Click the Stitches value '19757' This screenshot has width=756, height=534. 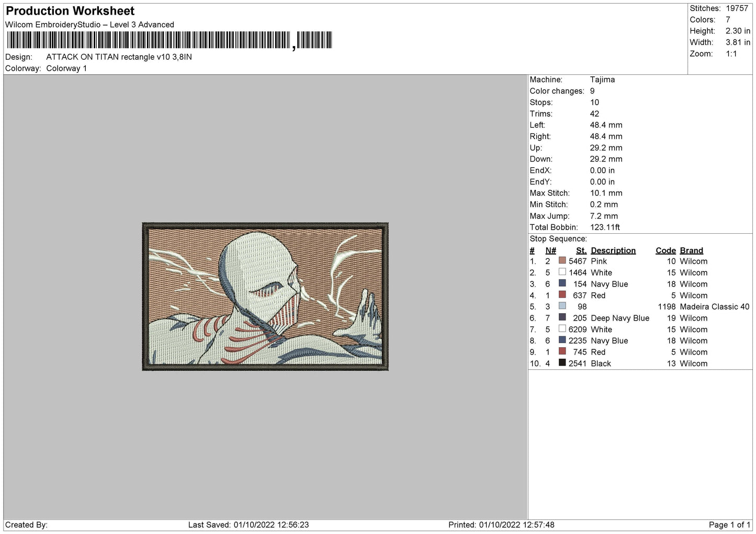pyautogui.click(x=737, y=8)
